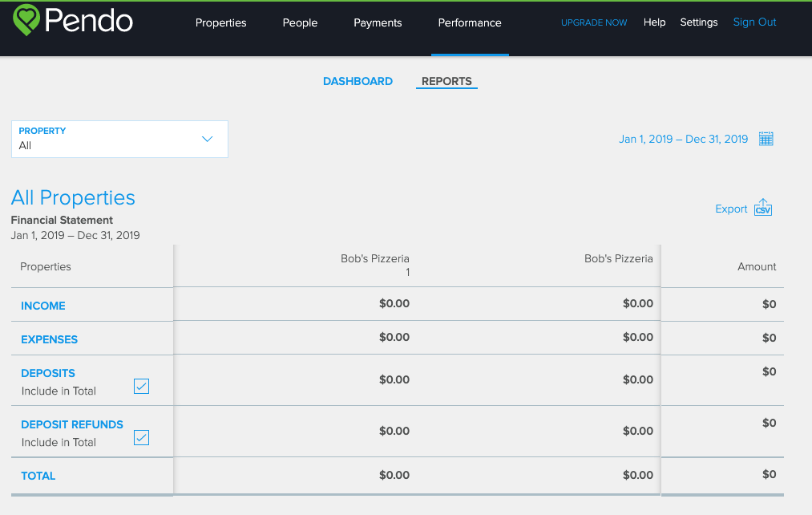The height and width of the screenshot is (515, 812).
Task: Click the Pendo heart logo
Action: 26,20
